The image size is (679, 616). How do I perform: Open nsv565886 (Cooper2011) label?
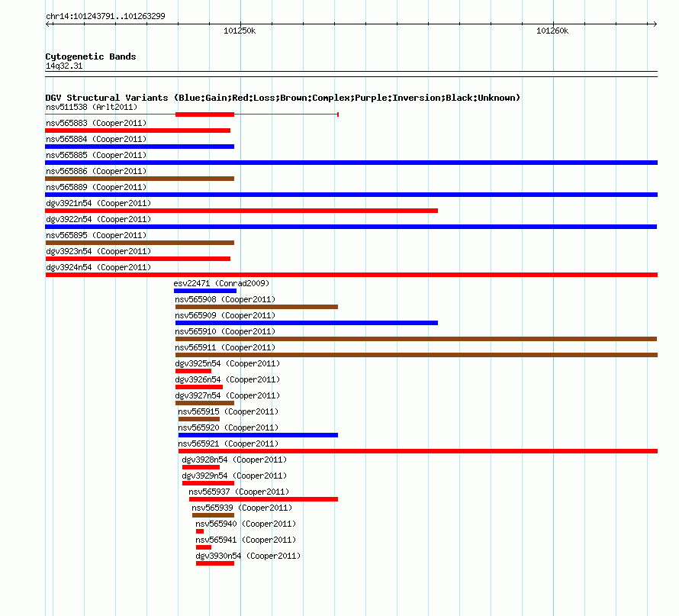pos(96,171)
